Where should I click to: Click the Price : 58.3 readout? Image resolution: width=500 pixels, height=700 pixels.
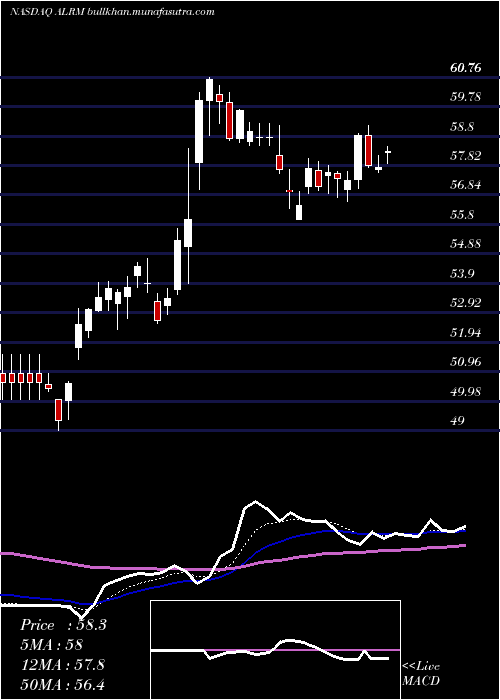pos(63,625)
